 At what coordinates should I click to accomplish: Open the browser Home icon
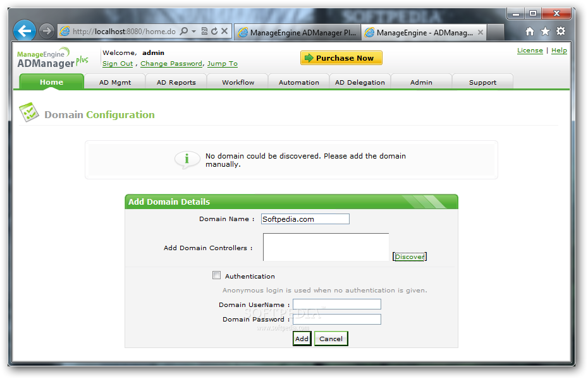(529, 32)
